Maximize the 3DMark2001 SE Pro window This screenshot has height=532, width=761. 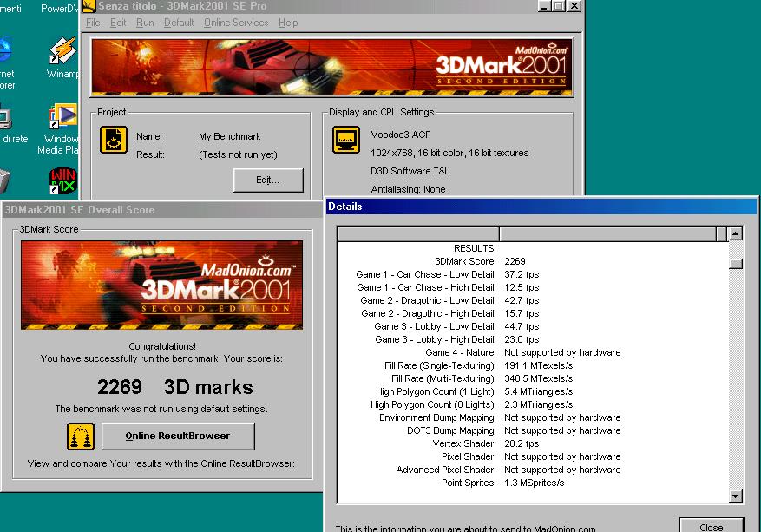(x=559, y=6)
